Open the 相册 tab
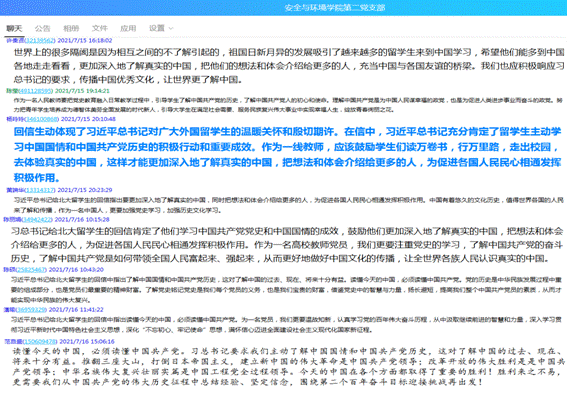The height and width of the screenshot is (393, 567). (x=71, y=28)
